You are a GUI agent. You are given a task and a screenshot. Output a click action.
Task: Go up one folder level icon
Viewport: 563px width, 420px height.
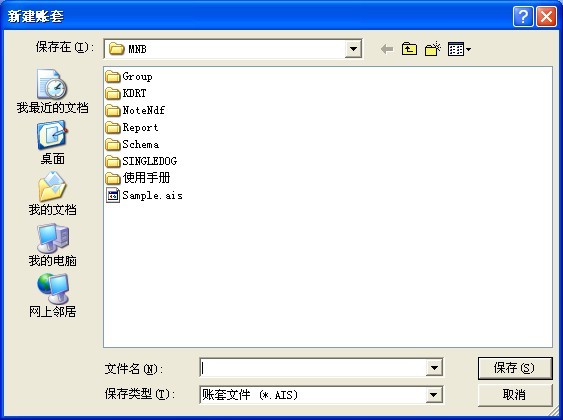coord(409,49)
